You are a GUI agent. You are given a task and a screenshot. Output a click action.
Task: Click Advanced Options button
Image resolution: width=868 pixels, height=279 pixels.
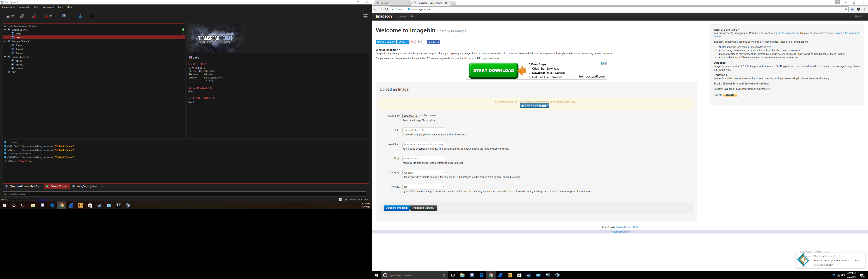point(424,208)
